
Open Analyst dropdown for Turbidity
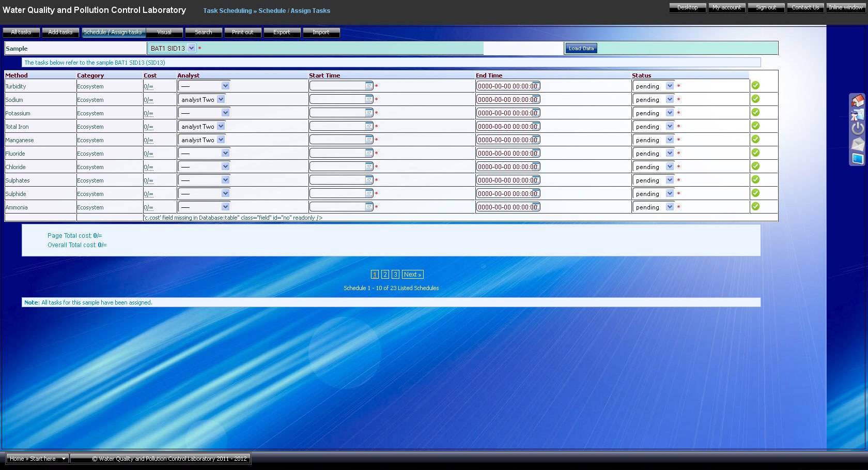click(x=204, y=86)
